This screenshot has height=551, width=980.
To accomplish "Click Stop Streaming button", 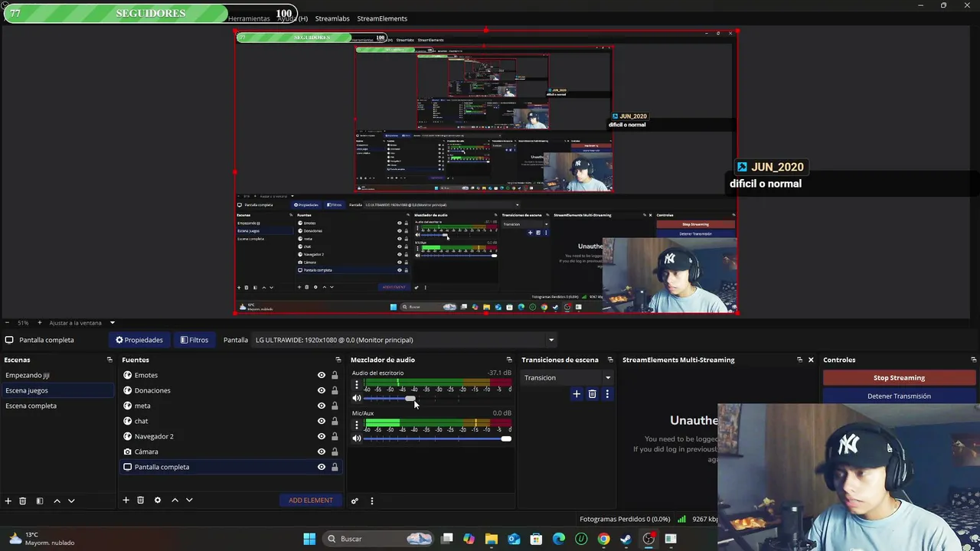I will [899, 378].
